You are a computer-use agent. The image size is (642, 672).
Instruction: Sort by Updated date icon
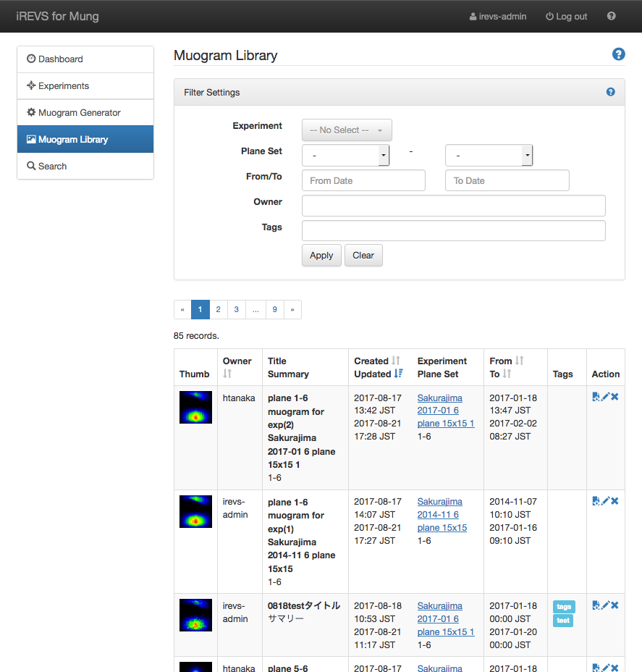398,374
